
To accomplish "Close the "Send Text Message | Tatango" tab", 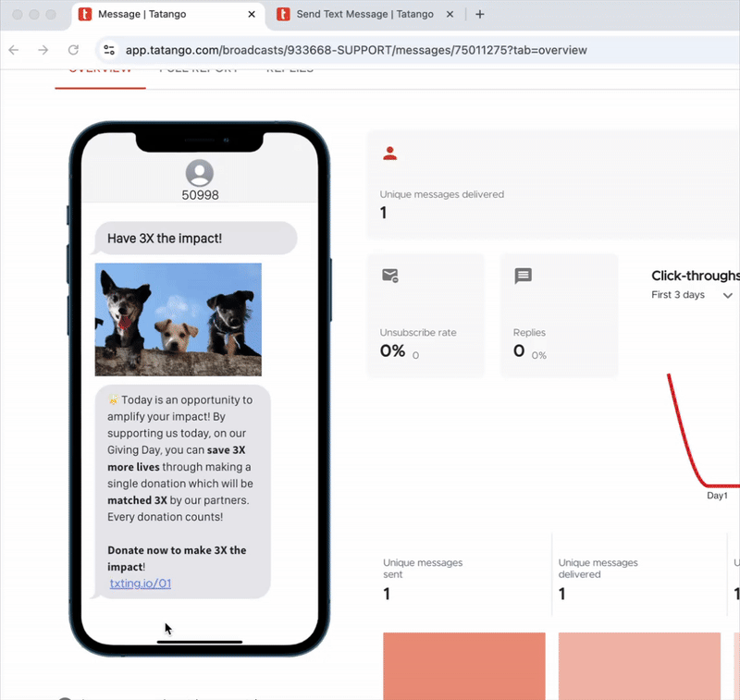I will [x=450, y=15].
